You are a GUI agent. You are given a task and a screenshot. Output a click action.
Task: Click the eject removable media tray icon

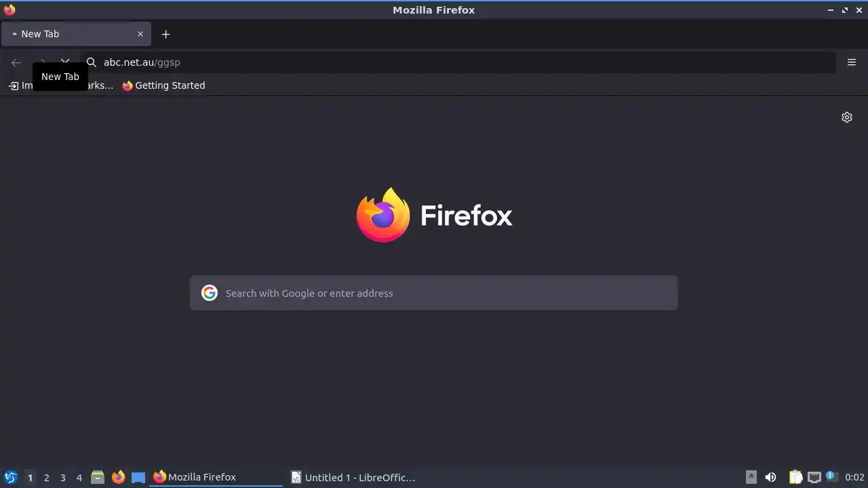coord(751,477)
